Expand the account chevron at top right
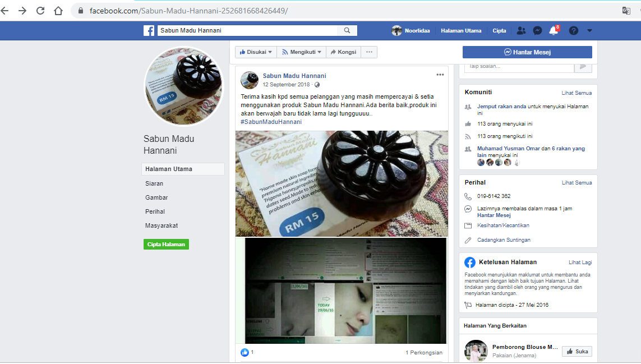This screenshot has height=364, width=641. tap(589, 30)
